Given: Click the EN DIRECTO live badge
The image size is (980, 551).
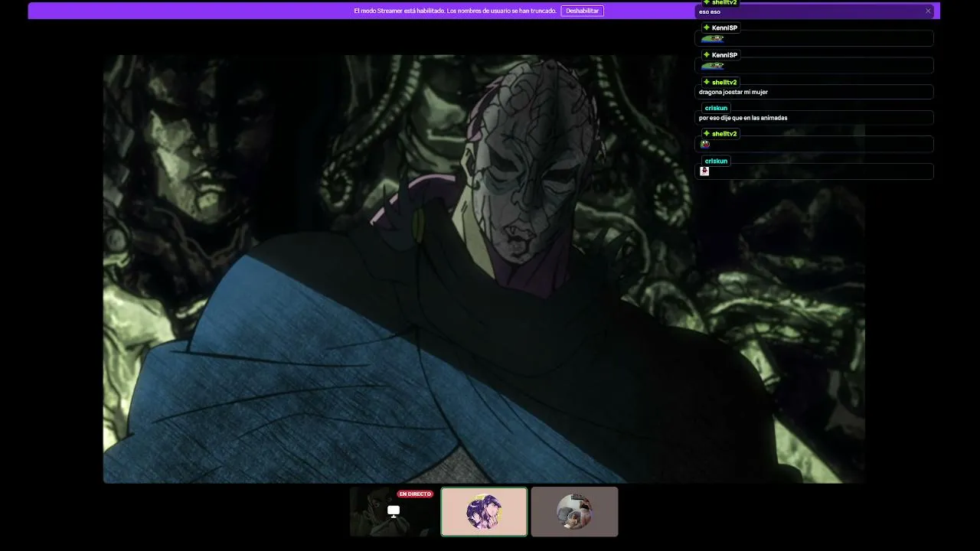Looking at the screenshot, I should (x=415, y=494).
